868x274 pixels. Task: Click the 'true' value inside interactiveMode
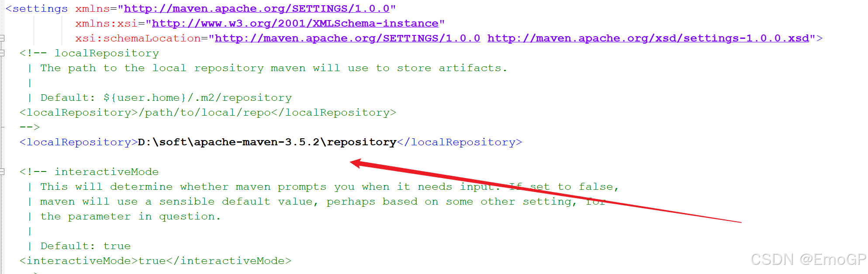152,261
